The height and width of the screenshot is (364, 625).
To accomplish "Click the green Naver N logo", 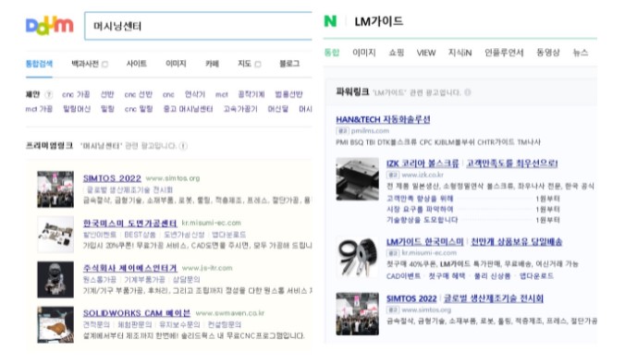I will click(330, 21).
